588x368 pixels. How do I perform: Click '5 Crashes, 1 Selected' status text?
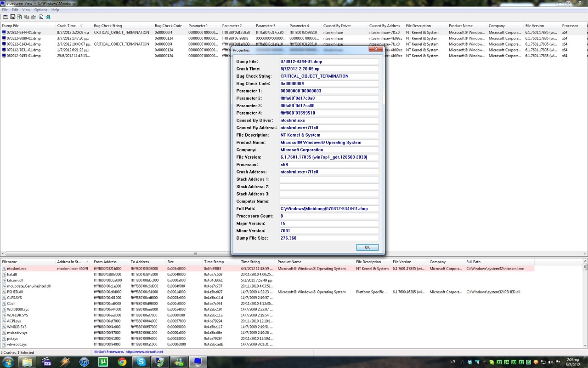(17, 352)
